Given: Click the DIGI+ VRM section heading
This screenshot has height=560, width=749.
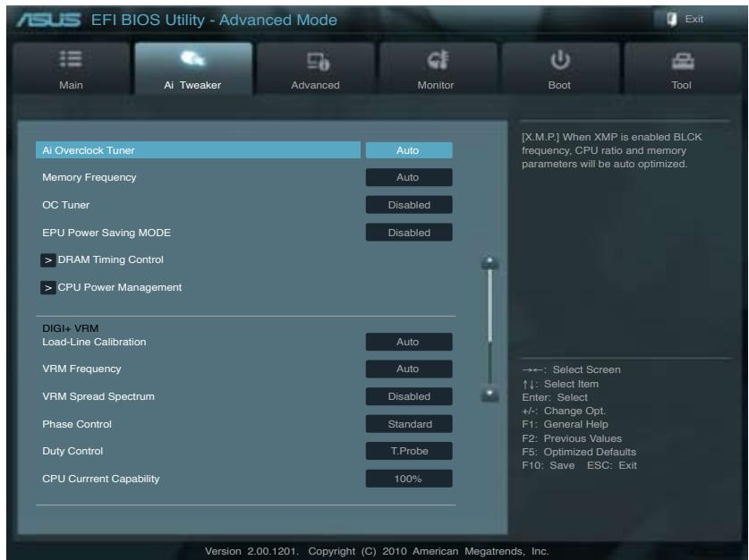Looking at the screenshot, I should [x=70, y=328].
